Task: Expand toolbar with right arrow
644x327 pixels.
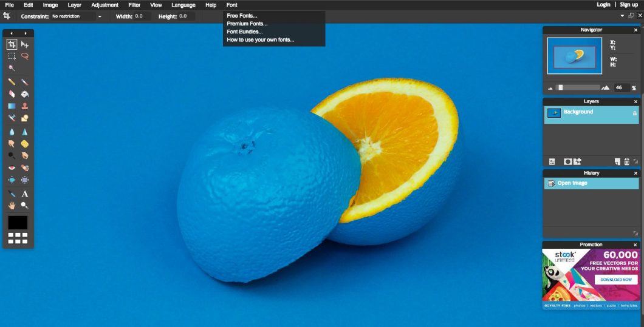Action: point(26,33)
